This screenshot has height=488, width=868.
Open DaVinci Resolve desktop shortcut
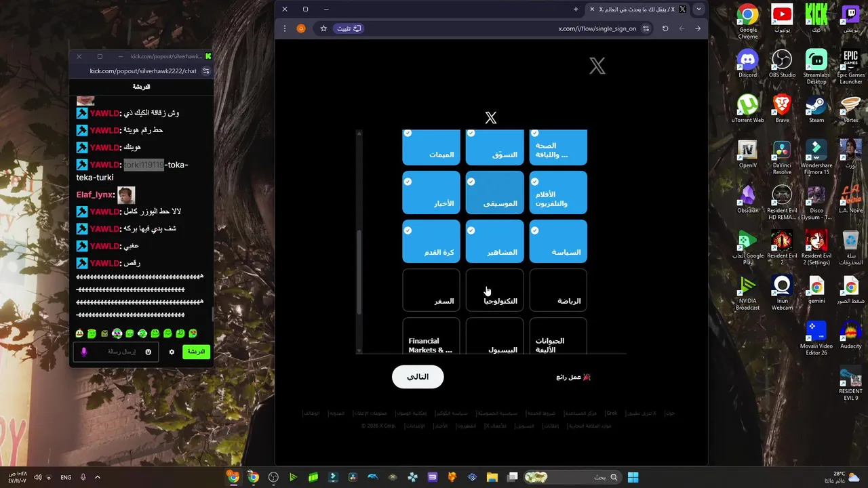[x=782, y=157]
